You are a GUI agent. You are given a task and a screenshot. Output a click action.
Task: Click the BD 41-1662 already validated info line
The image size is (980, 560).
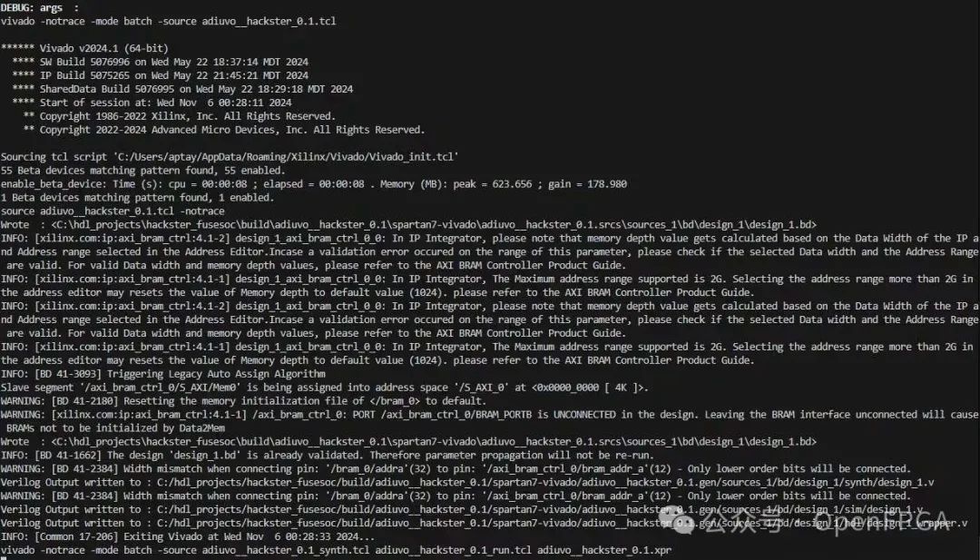click(328, 456)
